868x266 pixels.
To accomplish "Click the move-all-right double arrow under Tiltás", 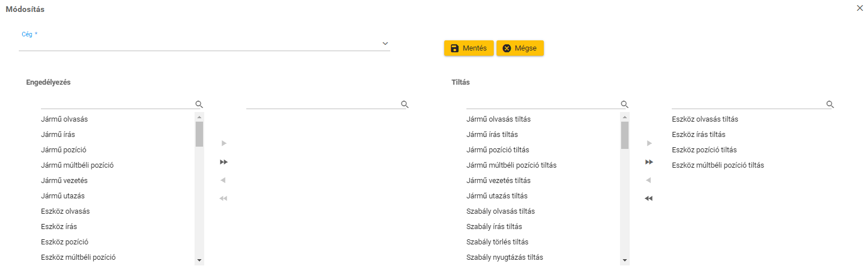I will (x=649, y=162).
